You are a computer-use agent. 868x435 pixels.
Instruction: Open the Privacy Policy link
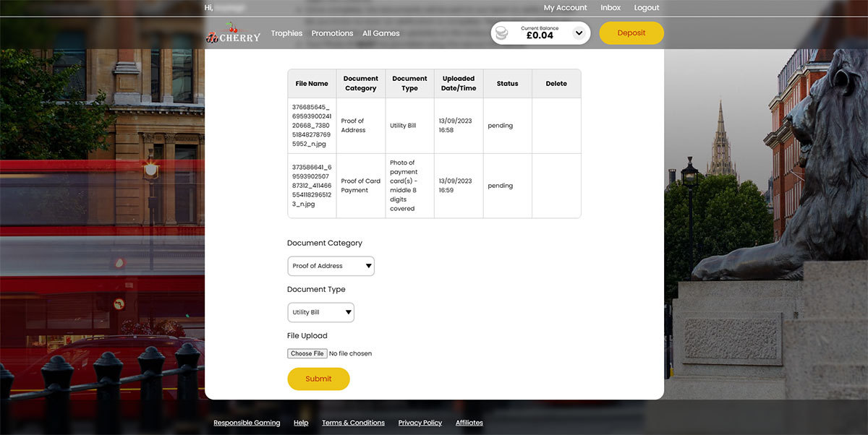click(x=420, y=423)
